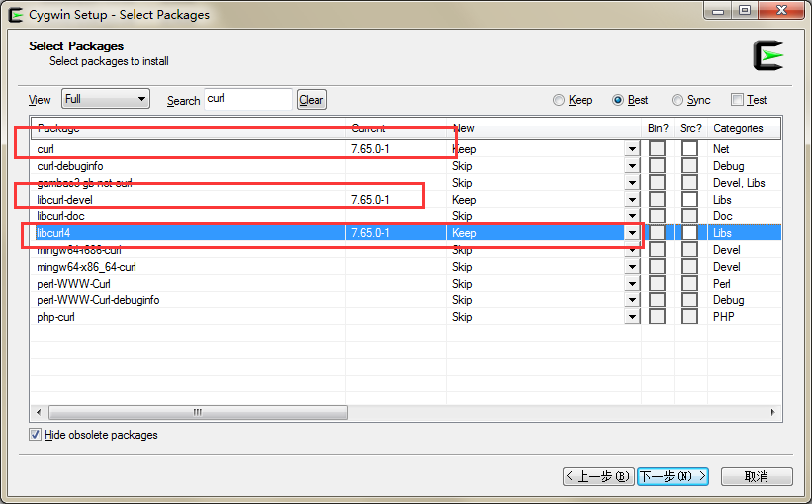Select the php-curl package row
The width and height of the screenshot is (812, 504).
[406, 317]
